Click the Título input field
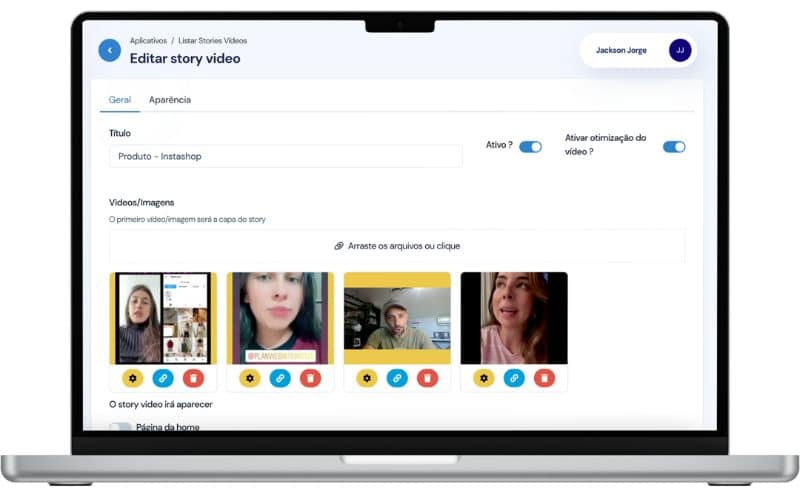The image size is (800, 500). tap(286, 156)
